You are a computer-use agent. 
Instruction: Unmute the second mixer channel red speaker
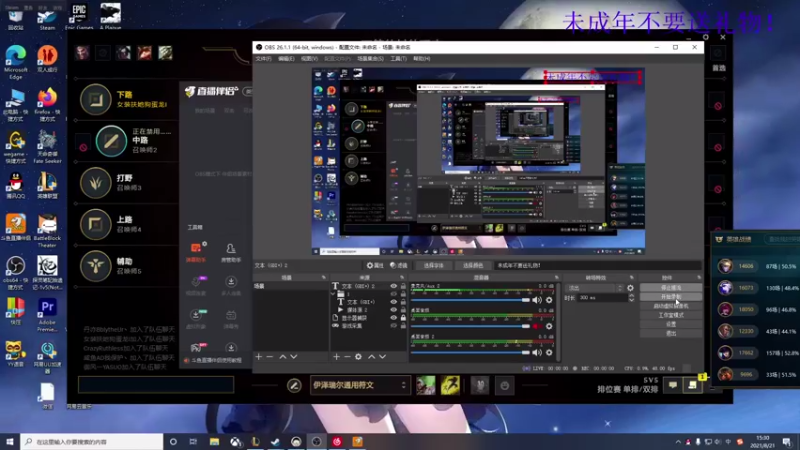tap(537, 326)
